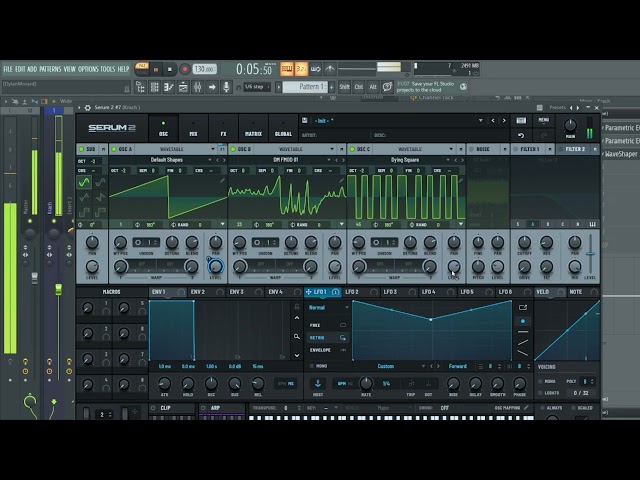
Task: Toggle OSC A power switch
Action: coord(114,149)
